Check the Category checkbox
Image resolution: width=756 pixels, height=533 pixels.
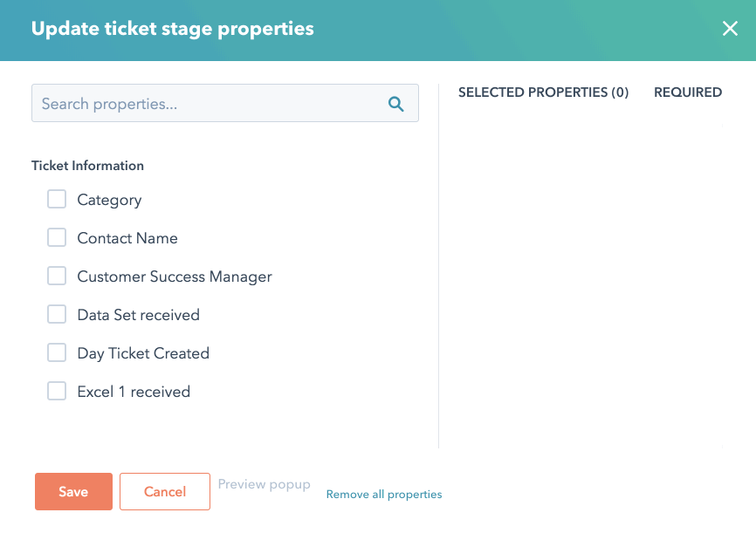click(x=57, y=200)
